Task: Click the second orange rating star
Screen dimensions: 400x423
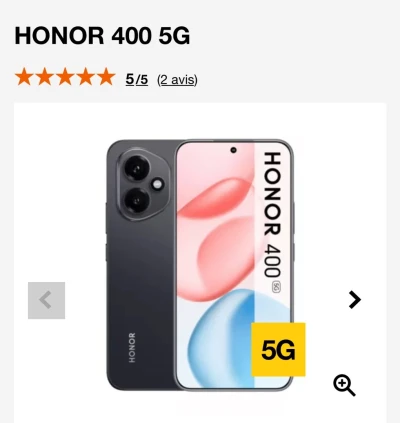Action: tap(45, 77)
